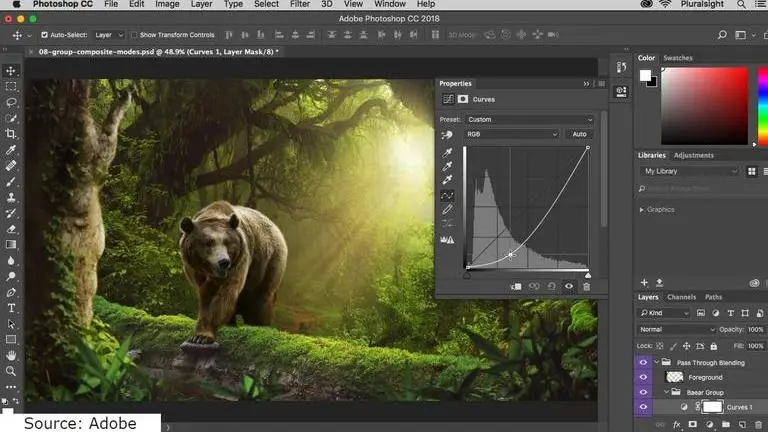
Task: Uncheck the Auto-Select checkbox
Action: [x=44, y=35]
